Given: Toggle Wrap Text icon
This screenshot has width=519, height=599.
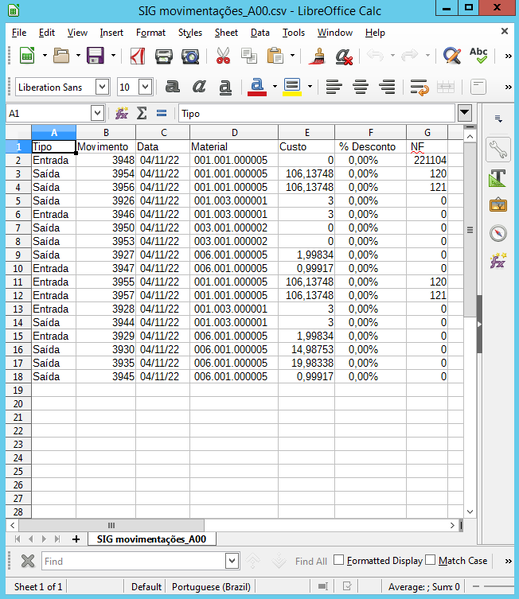Looking at the screenshot, I should (x=419, y=87).
